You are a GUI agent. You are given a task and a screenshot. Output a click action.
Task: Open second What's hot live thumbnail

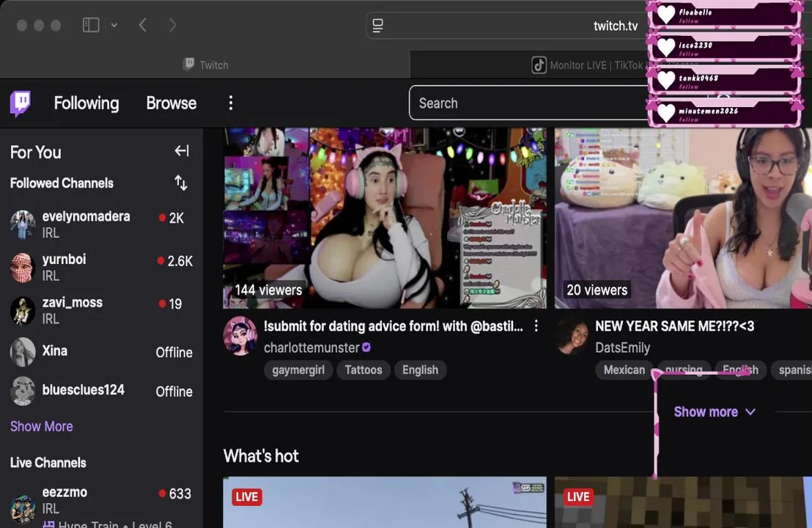[x=683, y=502]
